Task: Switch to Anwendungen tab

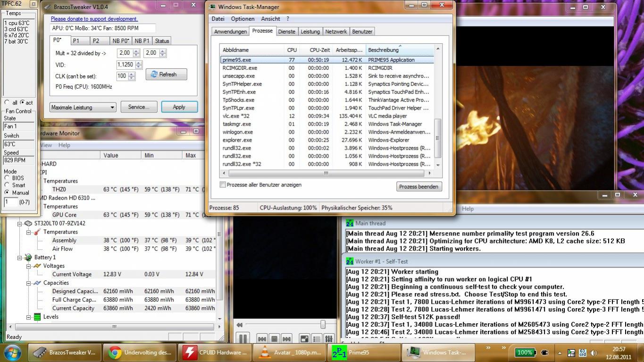Action: pos(230,32)
